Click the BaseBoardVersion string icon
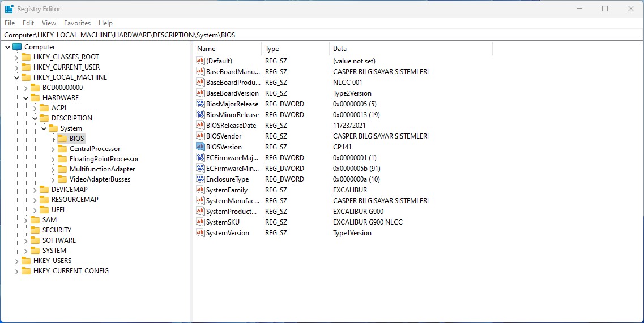 [x=201, y=93]
